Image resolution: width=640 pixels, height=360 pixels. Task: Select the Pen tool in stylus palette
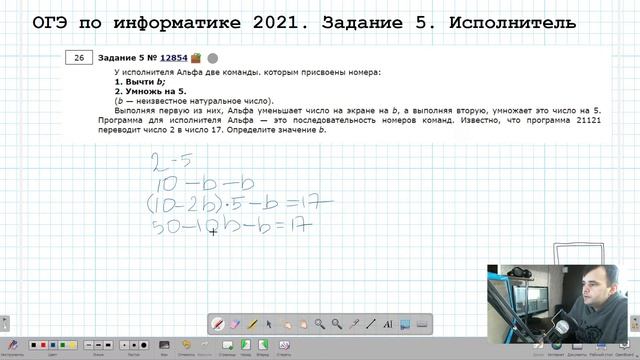point(218,324)
